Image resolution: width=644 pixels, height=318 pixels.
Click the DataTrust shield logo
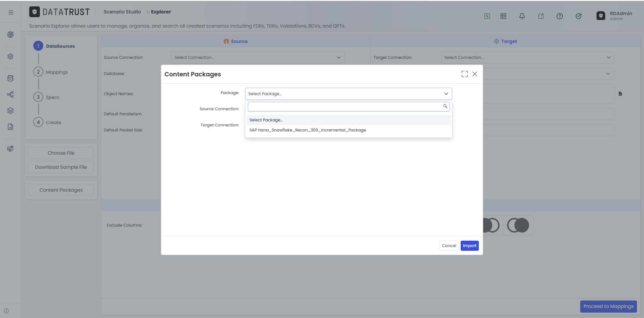point(35,12)
